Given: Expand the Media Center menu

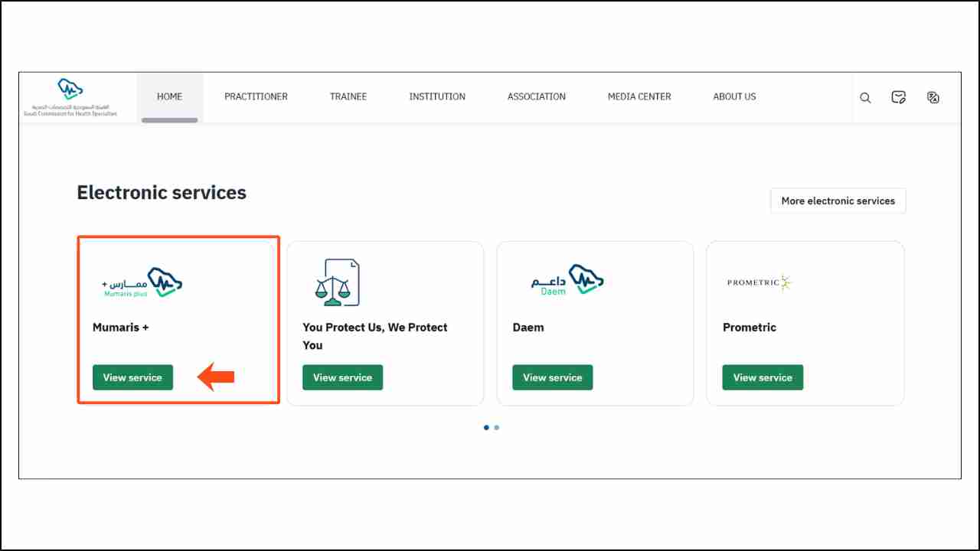Looking at the screenshot, I should [639, 96].
